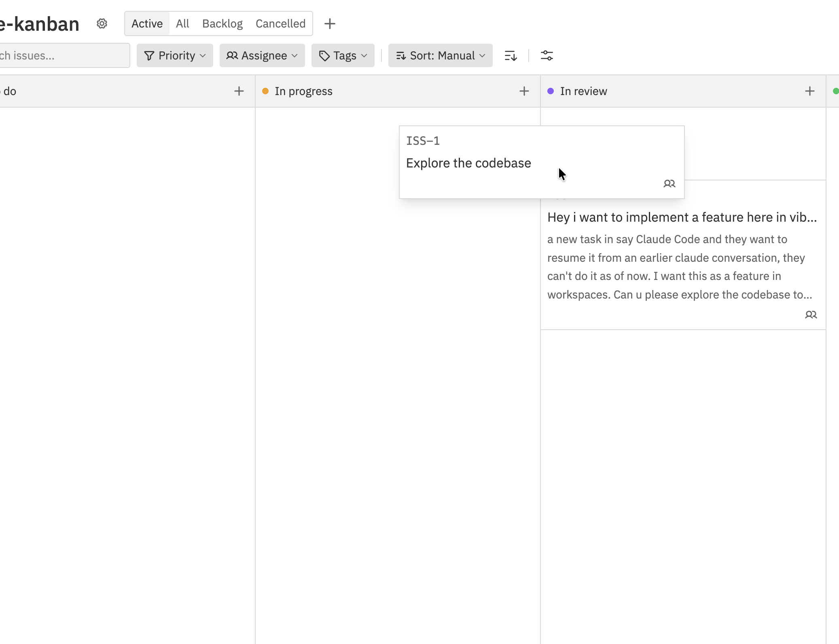Click the Priority funnel filter icon
This screenshot has height=644, width=839.
[x=149, y=55]
